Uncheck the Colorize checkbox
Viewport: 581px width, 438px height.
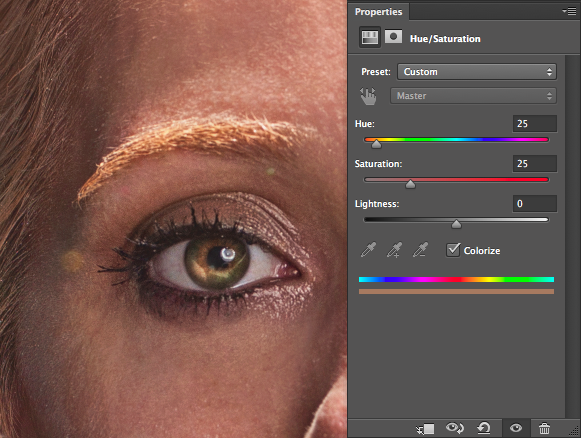click(453, 250)
